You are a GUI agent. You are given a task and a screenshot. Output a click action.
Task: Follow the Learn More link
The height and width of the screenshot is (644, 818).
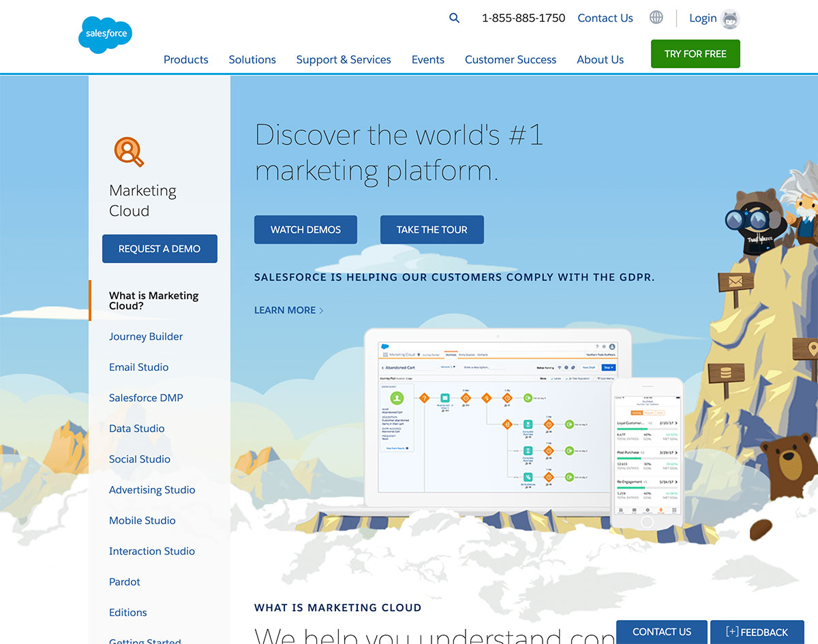[x=288, y=310]
